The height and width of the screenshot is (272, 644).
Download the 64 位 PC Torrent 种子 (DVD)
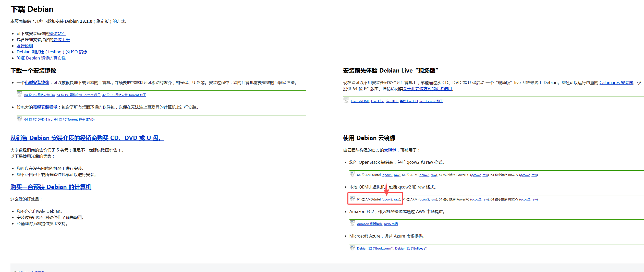click(x=74, y=120)
